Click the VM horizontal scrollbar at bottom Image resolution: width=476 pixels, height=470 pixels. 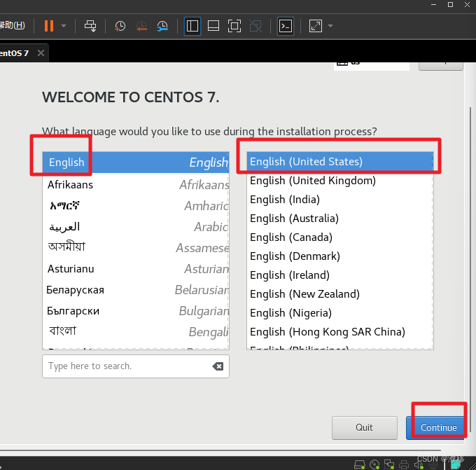(x=220, y=450)
